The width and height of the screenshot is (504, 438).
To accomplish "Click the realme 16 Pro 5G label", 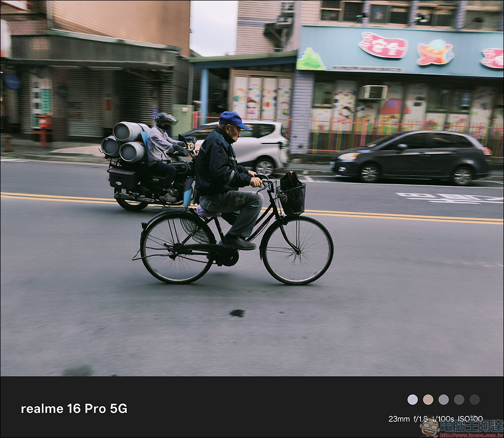I will [74, 408].
